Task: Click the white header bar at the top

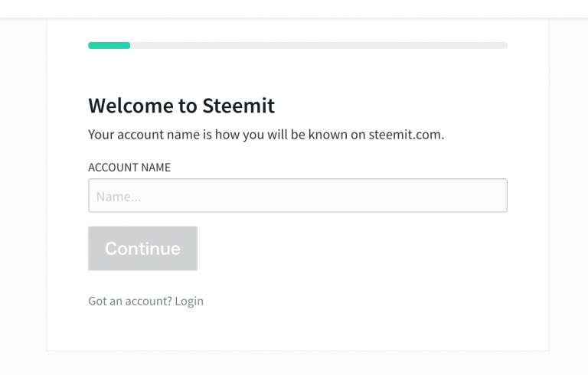Action: (294, 8)
